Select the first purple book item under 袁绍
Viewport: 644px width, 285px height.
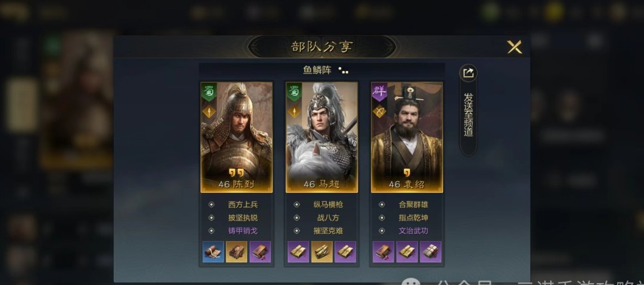tap(384, 252)
